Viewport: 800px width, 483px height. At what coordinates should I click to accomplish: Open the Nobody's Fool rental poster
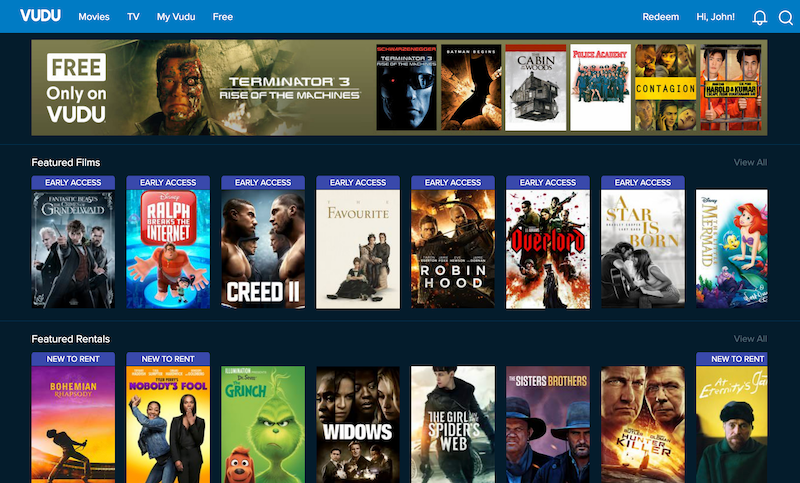coord(168,424)
